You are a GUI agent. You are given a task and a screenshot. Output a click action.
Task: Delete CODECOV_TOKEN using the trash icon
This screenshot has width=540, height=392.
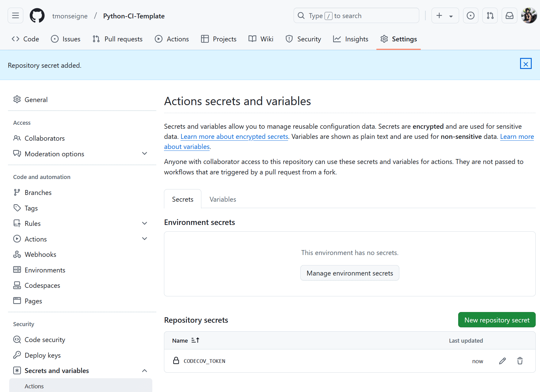click(520, 361)
